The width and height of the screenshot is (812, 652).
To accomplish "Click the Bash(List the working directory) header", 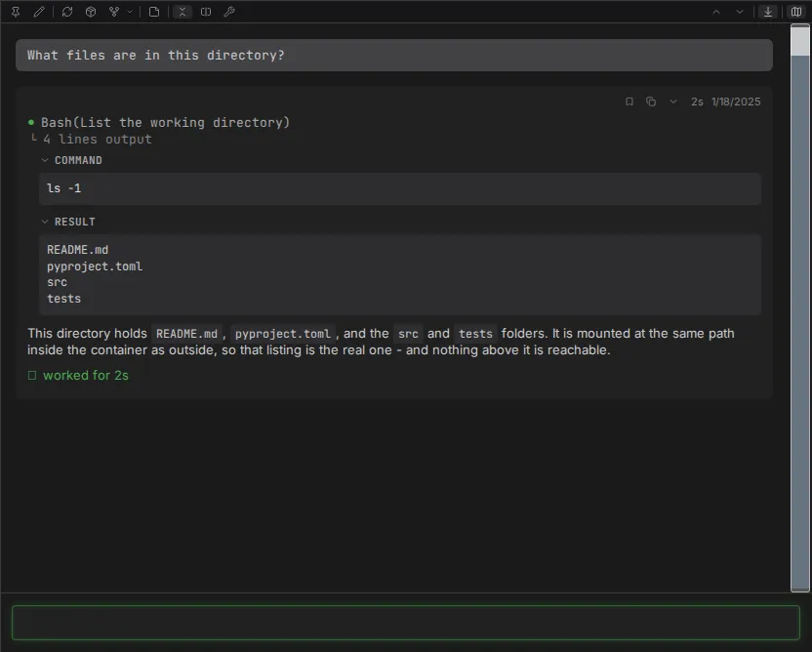I will coord(165,123).
